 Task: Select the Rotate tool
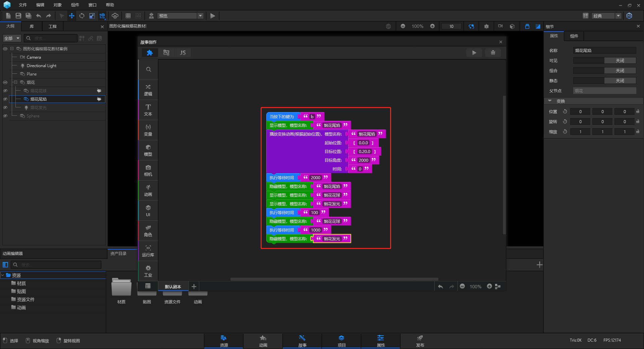(82, 16)
